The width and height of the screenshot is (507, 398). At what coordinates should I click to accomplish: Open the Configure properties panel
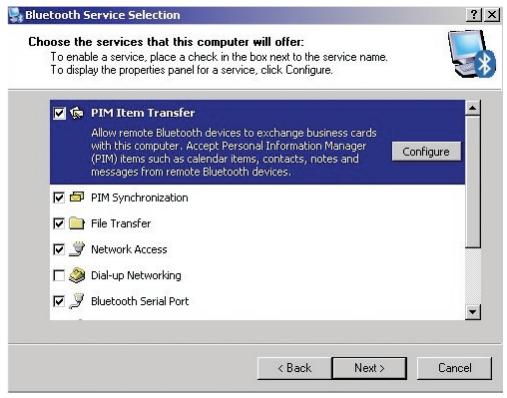(426, 152)
